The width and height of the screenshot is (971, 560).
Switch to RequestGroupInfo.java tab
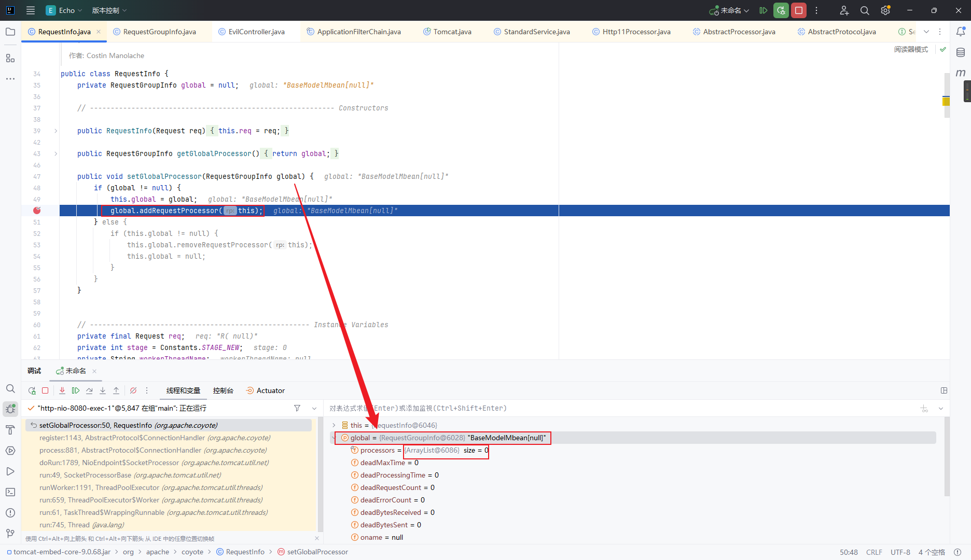click(x=155, y=32)
